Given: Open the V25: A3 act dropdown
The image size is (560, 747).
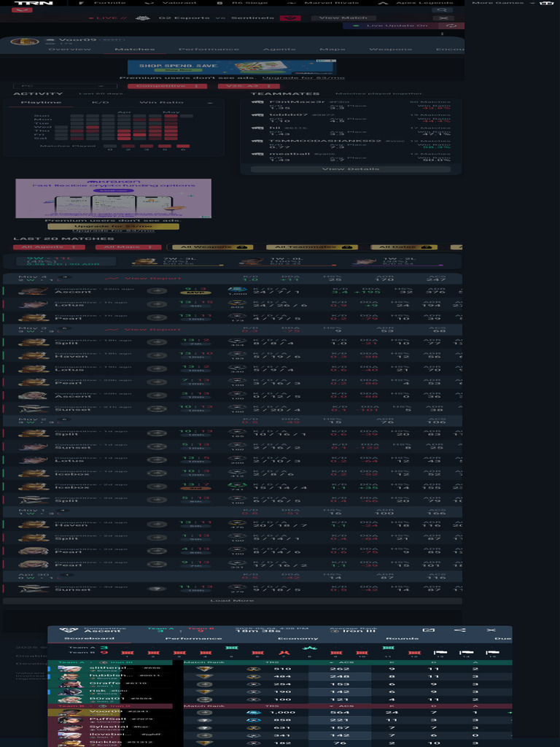Looking at the screenshot, I should click(249, 86).
